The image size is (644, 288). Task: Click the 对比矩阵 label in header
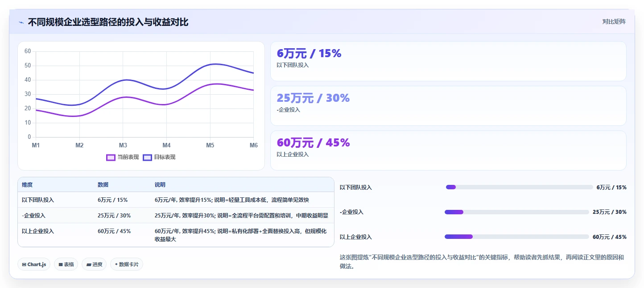point(614,21)
